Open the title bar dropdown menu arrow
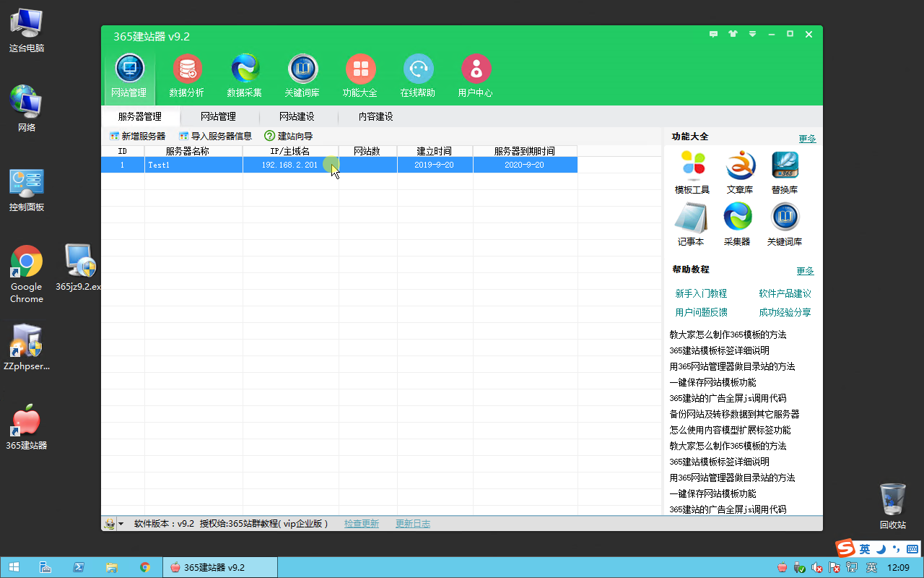Viewport: 924px width, 578px height. click(752, 34)
